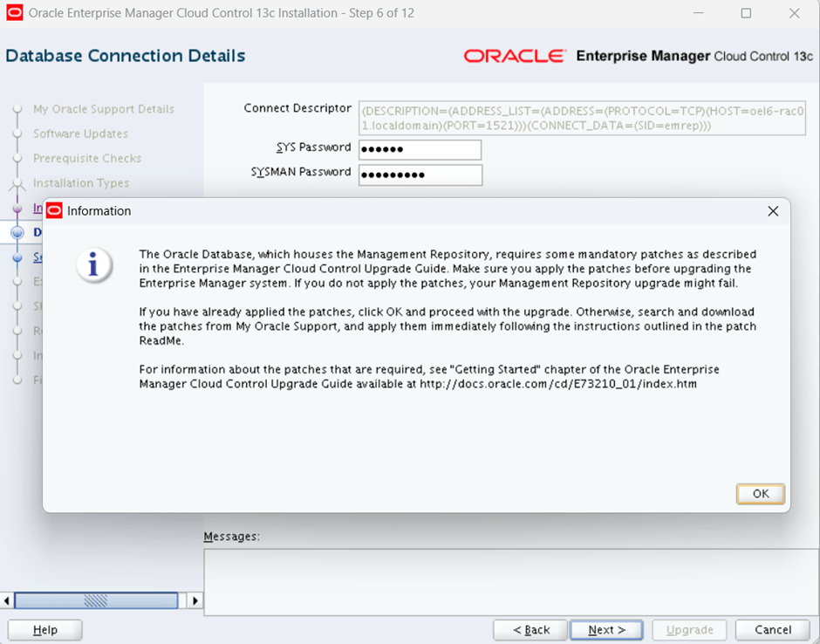The height and width of the screenshot is (644, 820).
Task: Click the SYS Password field
Action: click(x=420, y=150)
